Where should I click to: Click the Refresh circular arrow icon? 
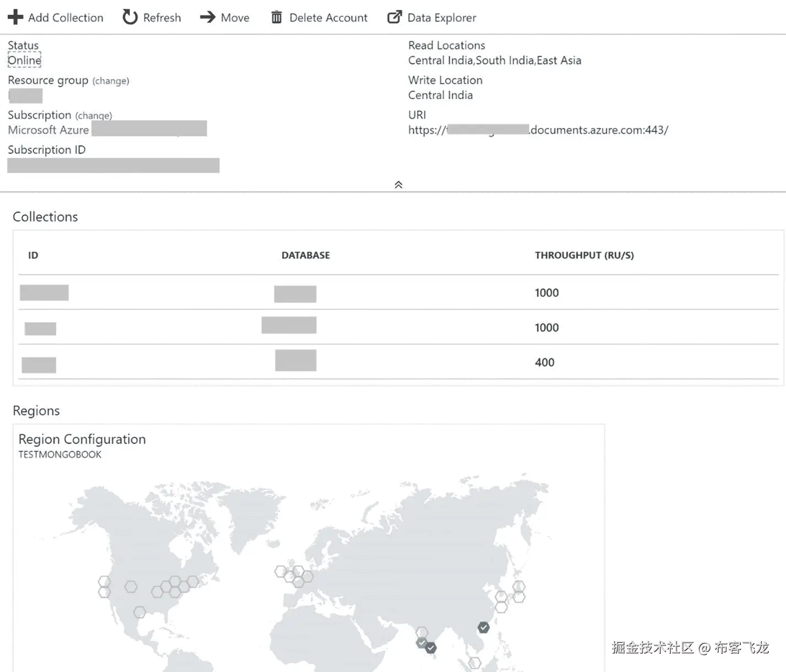pos(130,17)
